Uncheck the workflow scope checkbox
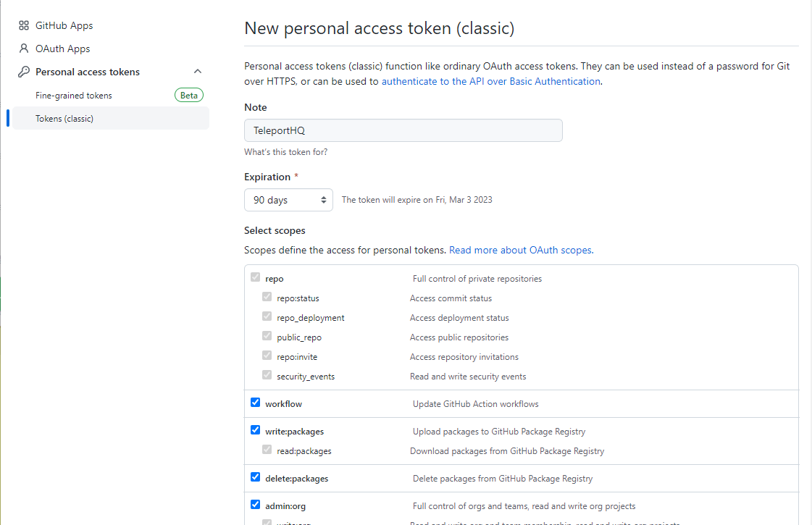The height and width of the screenshot is (525, 812). (x=255, y=403)
